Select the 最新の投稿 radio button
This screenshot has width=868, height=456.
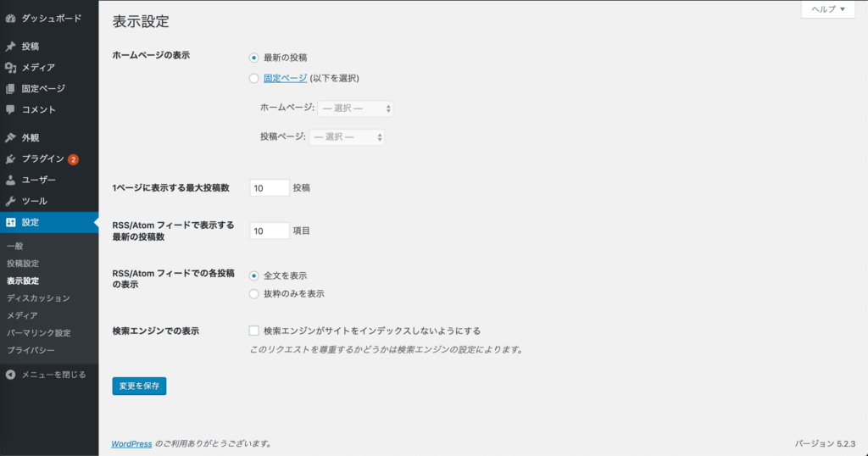pyautogui.click(x=253, y=58)
